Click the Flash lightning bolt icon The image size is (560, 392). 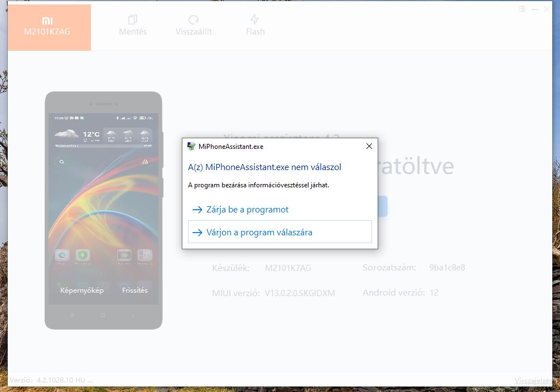254,19
